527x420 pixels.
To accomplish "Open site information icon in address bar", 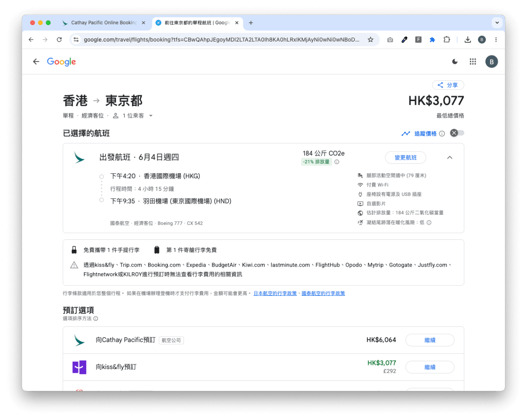I will pos(76,39).
